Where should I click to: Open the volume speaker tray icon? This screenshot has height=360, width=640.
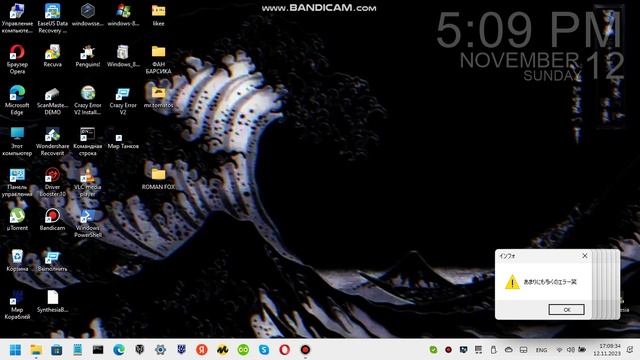click(x=571, y=350)
